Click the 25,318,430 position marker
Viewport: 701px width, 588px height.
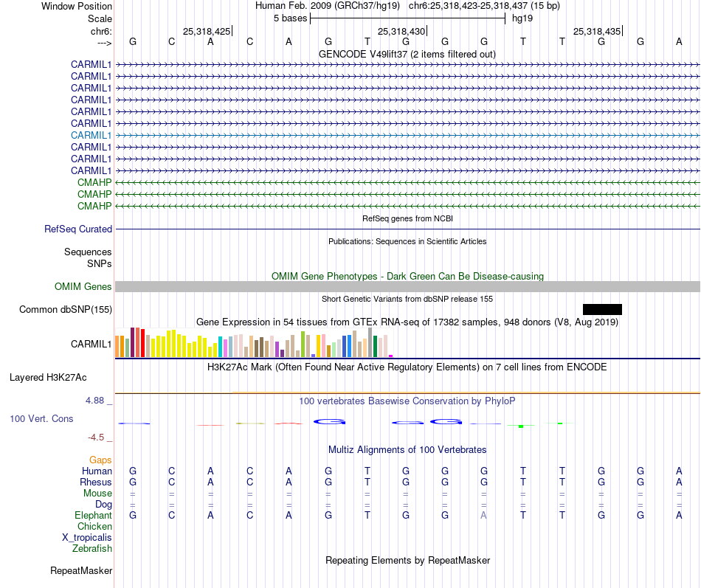(401, 31)
